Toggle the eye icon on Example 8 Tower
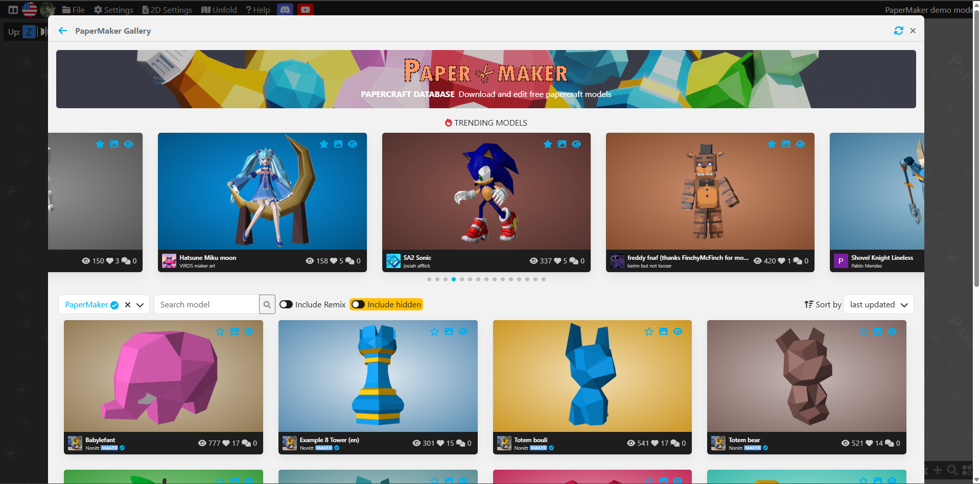Viewport: 980px width, 484px height. click(x=463, y=331)
